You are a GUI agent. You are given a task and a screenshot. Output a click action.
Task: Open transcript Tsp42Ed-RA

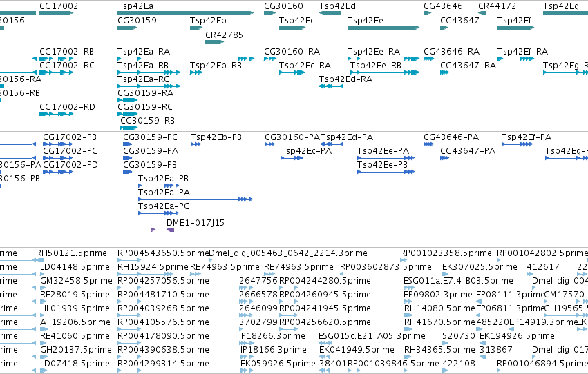pos(345,79)
